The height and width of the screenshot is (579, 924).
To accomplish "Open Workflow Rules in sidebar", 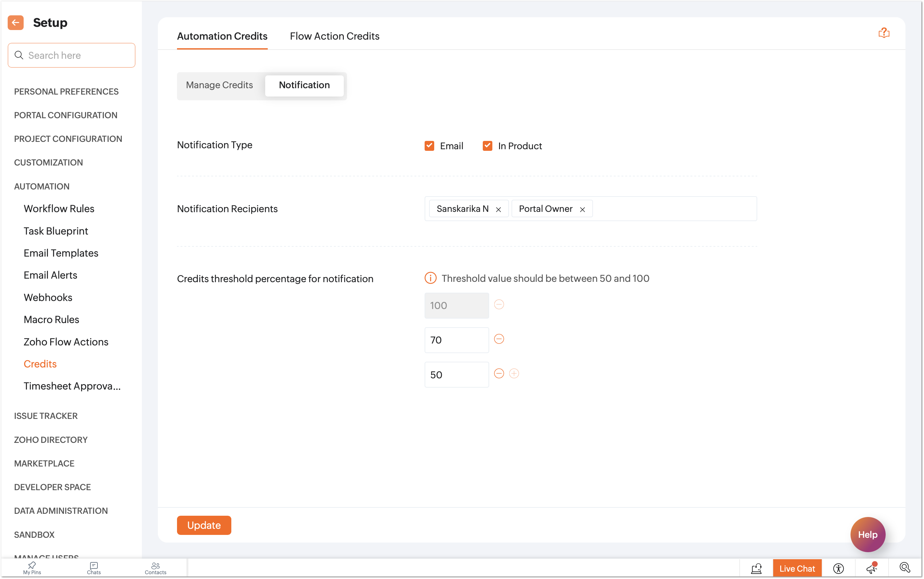I will tap(59, 209).
